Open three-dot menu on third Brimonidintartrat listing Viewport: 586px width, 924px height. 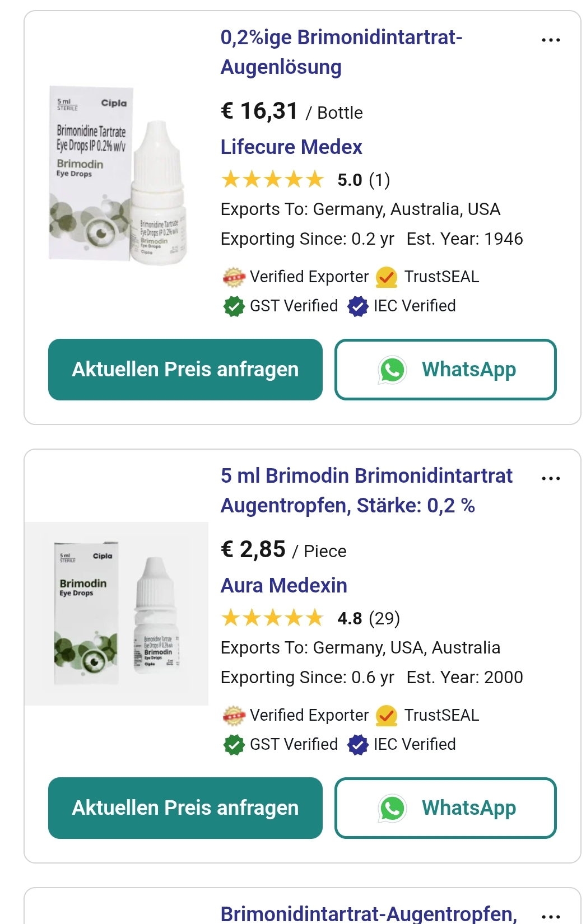[x=551, y=915]
